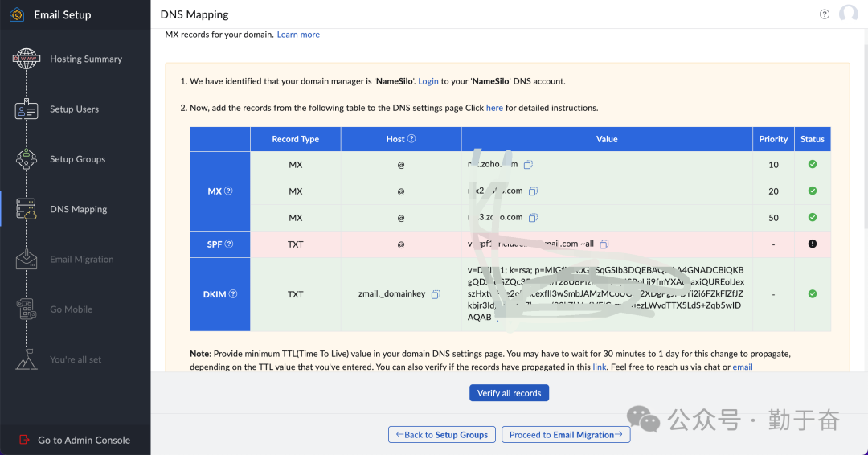This screenshot has width=868, height=455.
Task: Click the SPF help icon
Action: coord(229,244)
